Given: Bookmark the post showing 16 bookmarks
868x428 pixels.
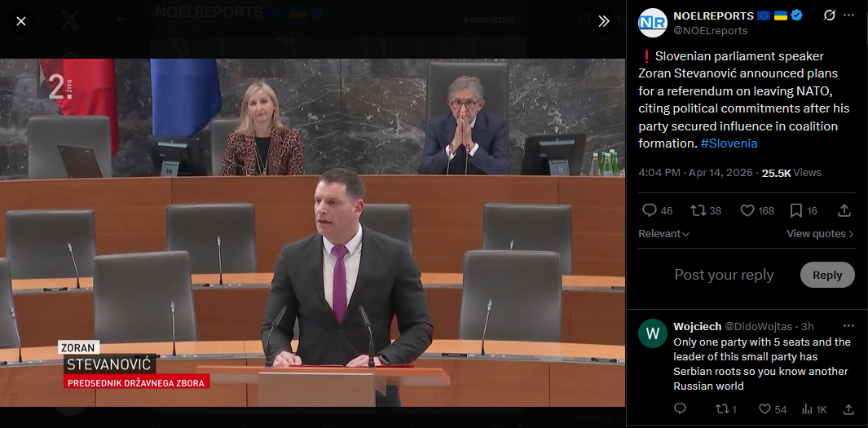Looking at the screenshot, I should tap(804, 210).
